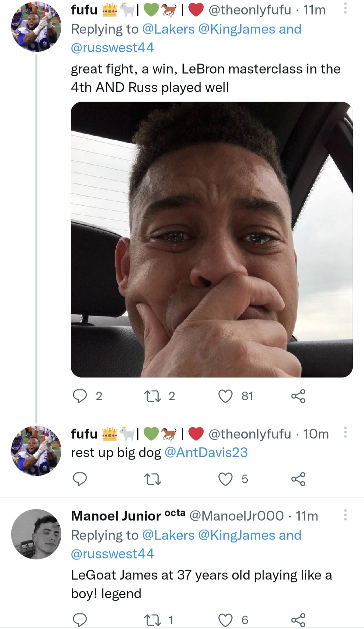Reply to the "rest up big dog" tweet
Image resolution: width=364 pixels, height=629 pixels.
pyautogui.click(x=80, y=479)
